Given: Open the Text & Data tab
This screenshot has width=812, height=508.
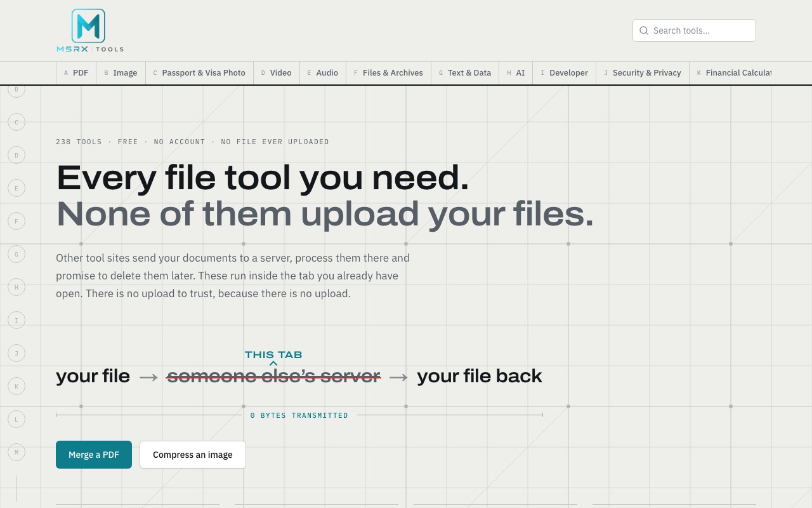Looking at the screenshot, I should click(x=465, y=73).
